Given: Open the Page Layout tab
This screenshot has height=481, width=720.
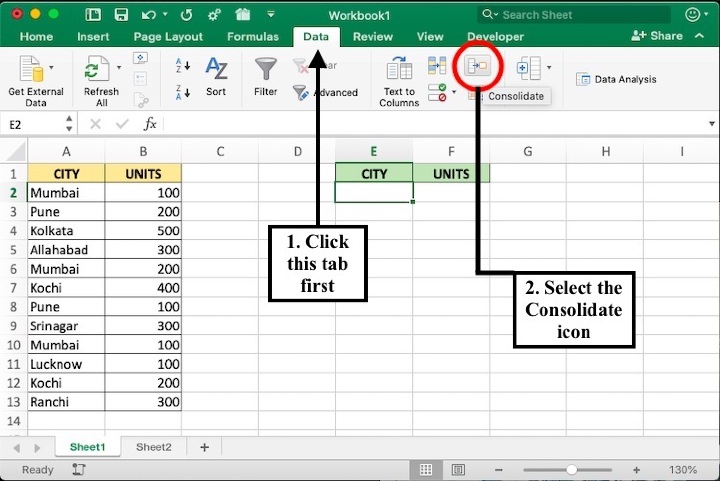Looking at the screenshot, I should (168, 36).
